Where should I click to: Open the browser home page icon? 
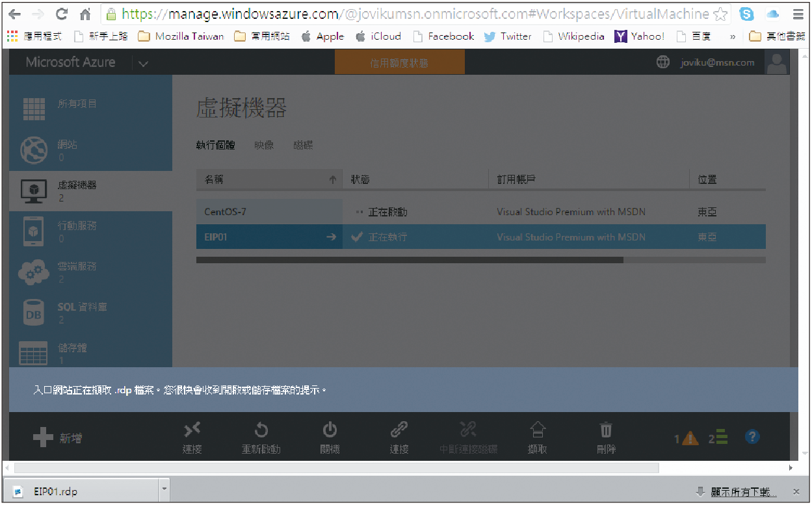85,14
